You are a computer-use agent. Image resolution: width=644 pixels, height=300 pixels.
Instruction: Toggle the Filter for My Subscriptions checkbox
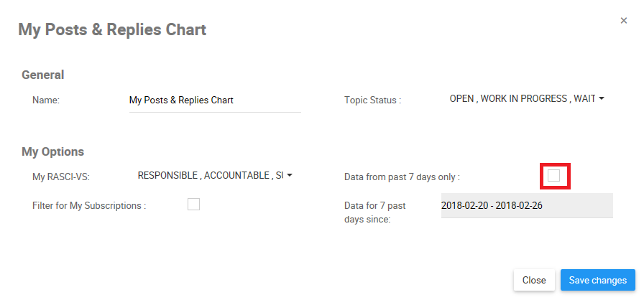(193, 205)
